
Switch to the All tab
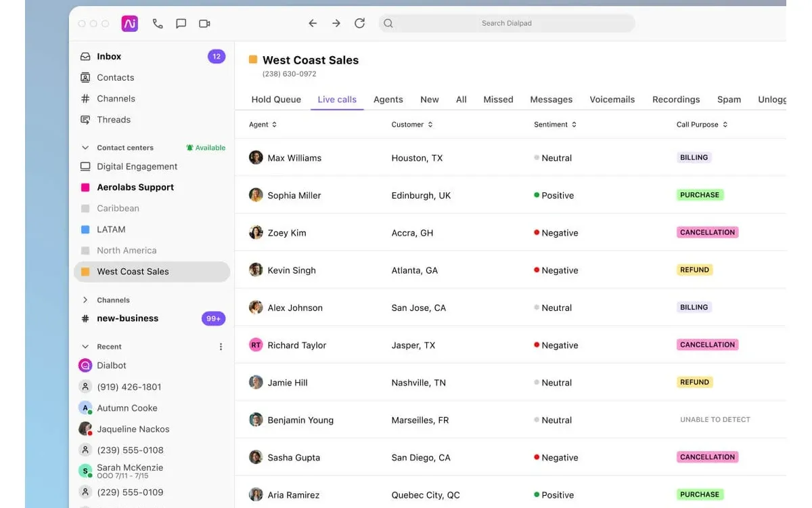point(461,100)
